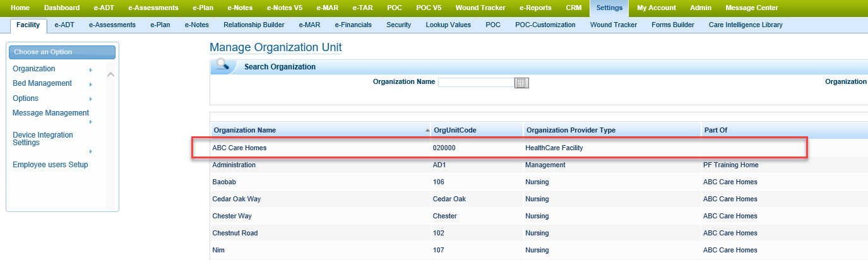Switch to the Dashboard top menu
The height and width of the screenshot is (260, 868).
62,8
